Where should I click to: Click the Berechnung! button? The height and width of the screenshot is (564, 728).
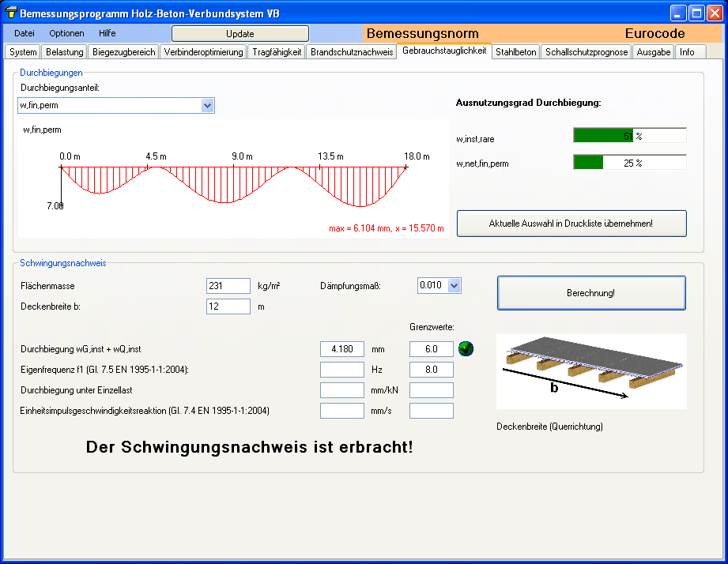tap(590, 293)
